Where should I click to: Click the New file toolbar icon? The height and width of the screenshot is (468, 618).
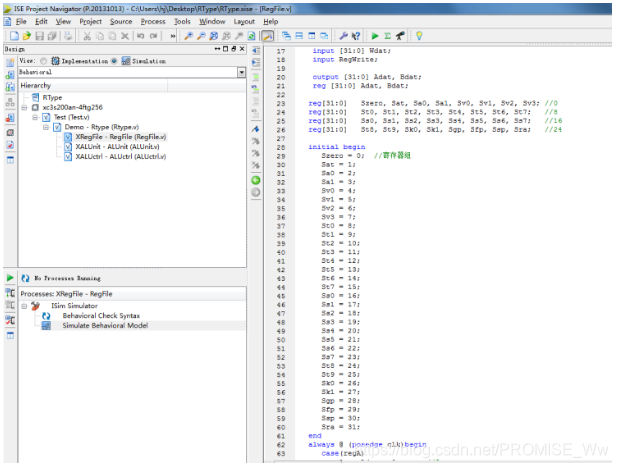[14, 36]
